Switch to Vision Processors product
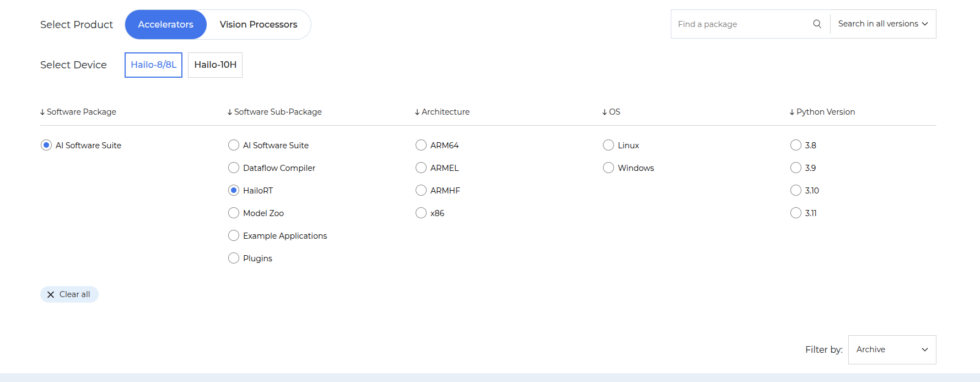The height and width of the screenshot is (382, 980). (x=258, y=25)
